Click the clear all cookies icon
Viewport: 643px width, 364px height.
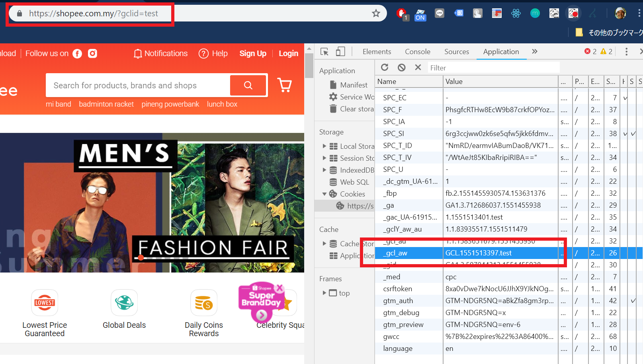[401, 68]
